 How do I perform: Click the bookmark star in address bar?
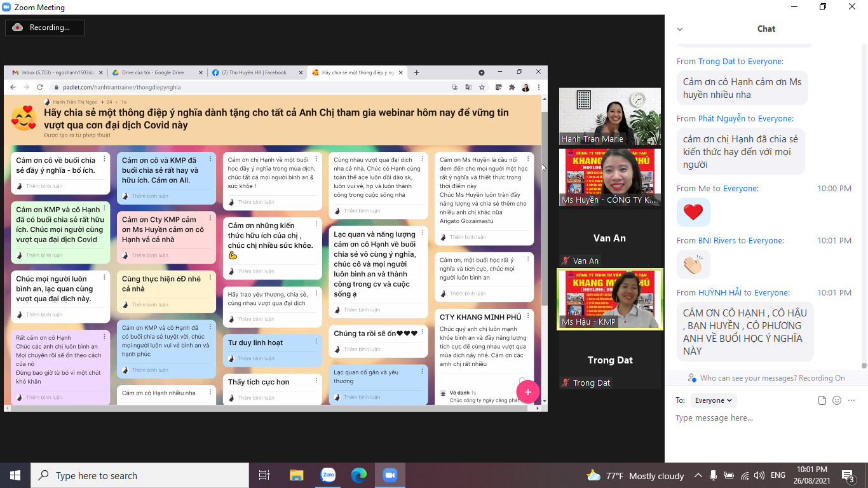pos(482,87)
